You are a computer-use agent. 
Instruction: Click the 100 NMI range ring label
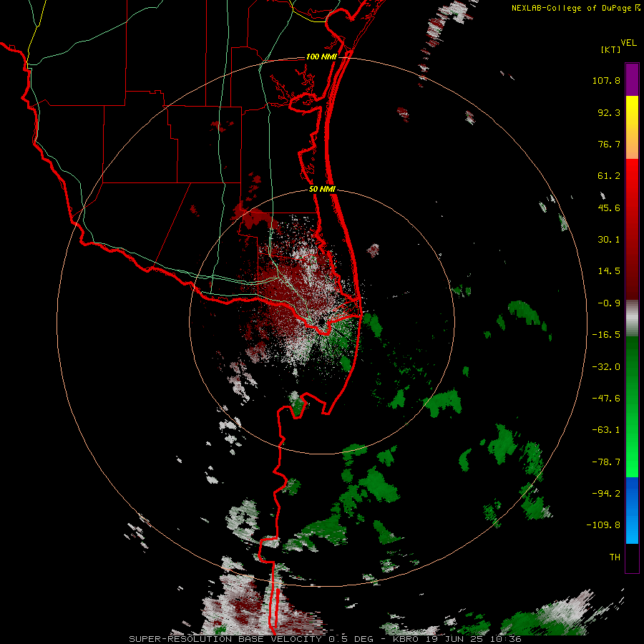(321, 57)
